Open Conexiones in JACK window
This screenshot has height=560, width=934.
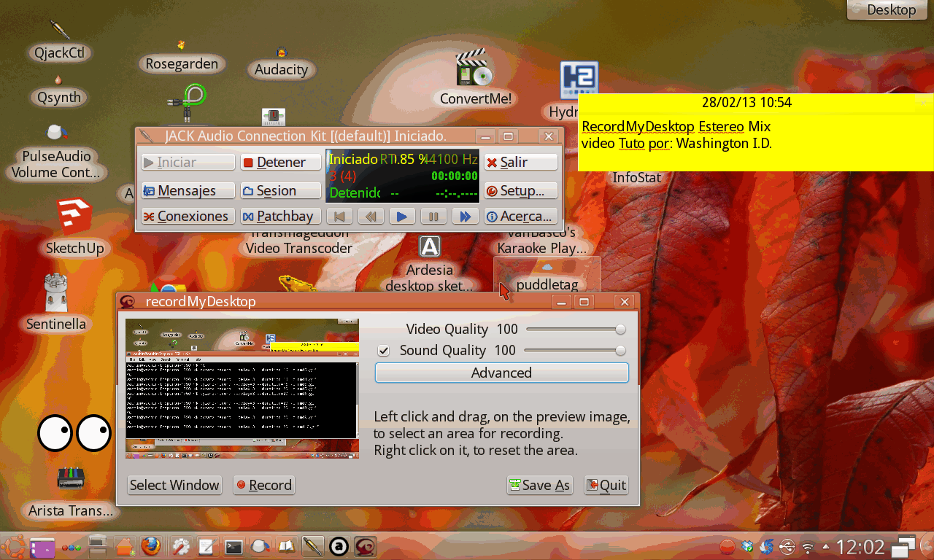(x=188, y=216)
